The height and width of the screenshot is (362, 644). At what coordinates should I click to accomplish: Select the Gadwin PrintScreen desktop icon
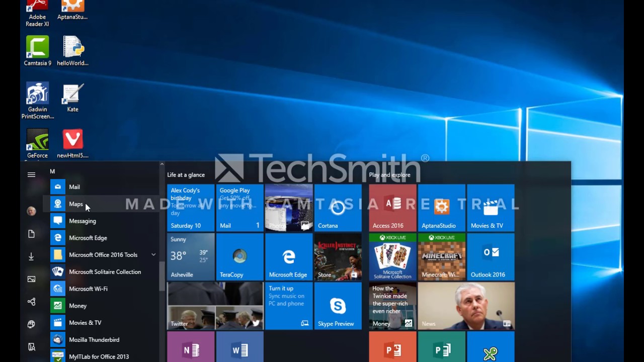tap(37, 101)
